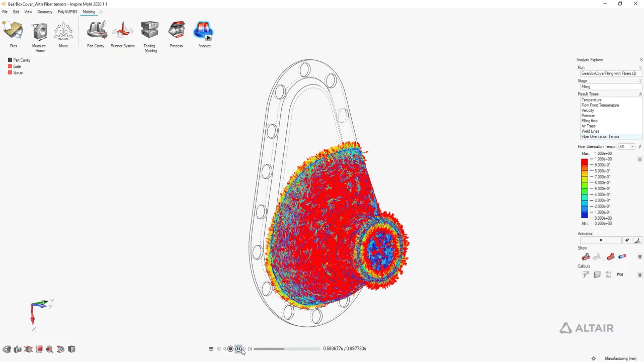Select the Runner System tool
The height and width of the screenshot is (362, 644).
point(122,34)
